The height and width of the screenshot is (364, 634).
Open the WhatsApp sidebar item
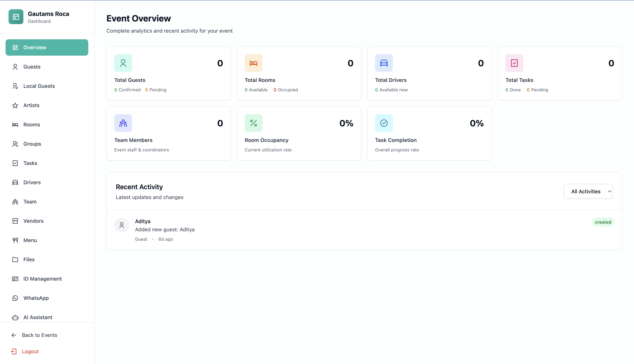36,298
